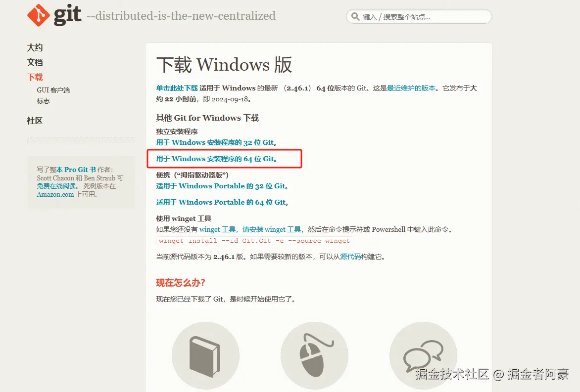Click the search magnifier icon
The height and width of the screenshot is (392, 580).
coord(355,17)
